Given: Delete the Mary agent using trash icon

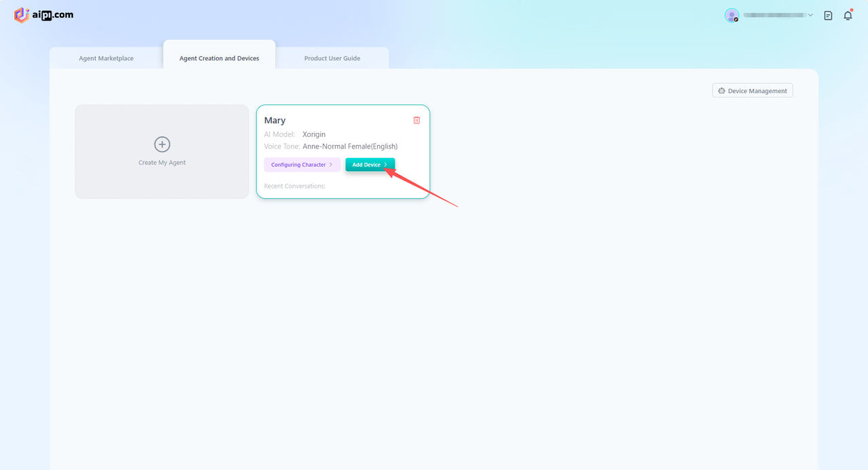Looking at the screenshot, I should [416, 120].
